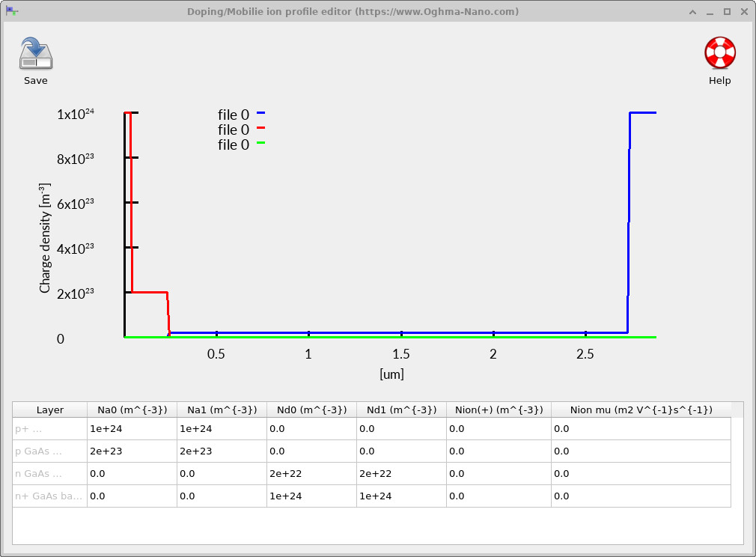Edit Na0 value 2e+23 for p GaAs

coord(132,451)
